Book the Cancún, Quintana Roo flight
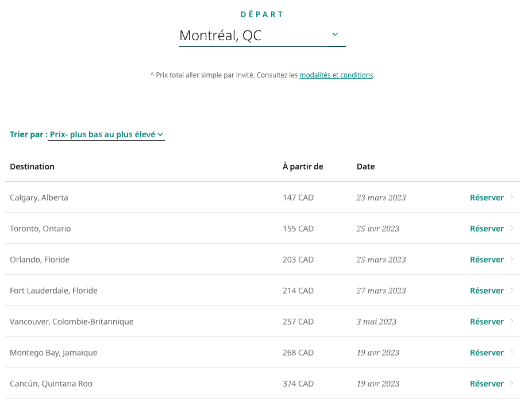 (487, 384)
